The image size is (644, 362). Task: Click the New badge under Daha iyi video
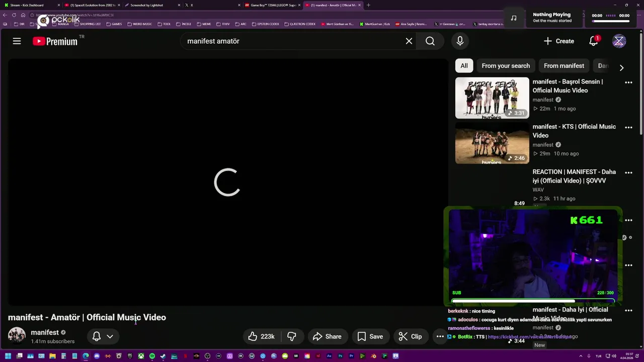tap(539, 345)
